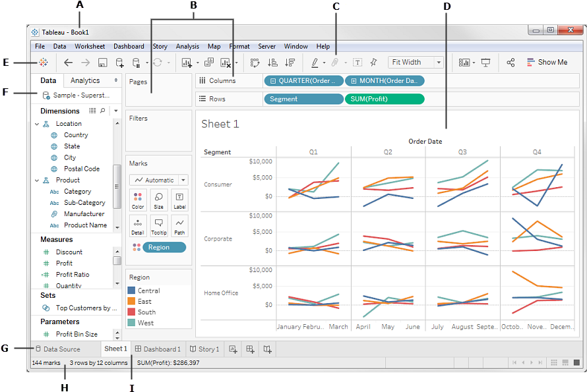The height and width of the screenshot is (392, 587).
Task: Switch to the Dashboard 1 tab
Action: click(x=158, y=349)
